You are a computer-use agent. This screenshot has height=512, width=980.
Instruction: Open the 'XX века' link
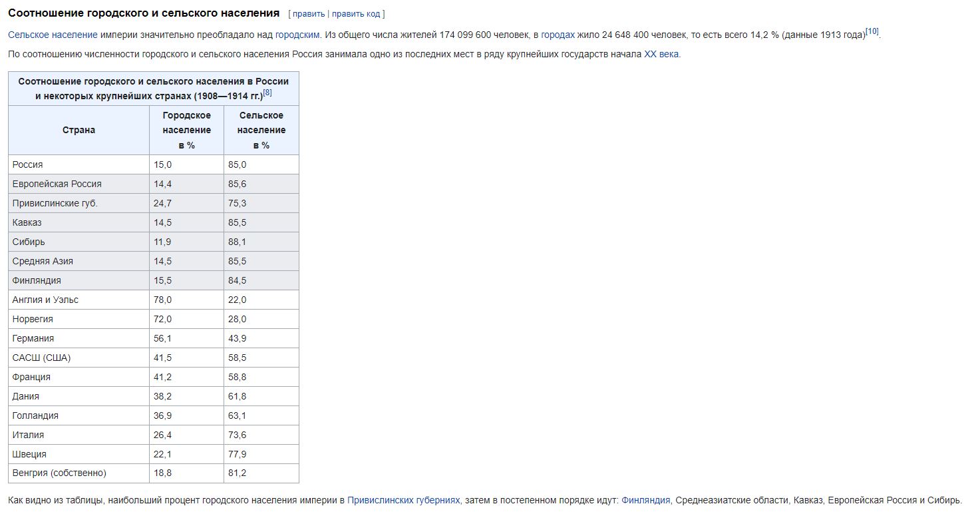coord(661,55)
